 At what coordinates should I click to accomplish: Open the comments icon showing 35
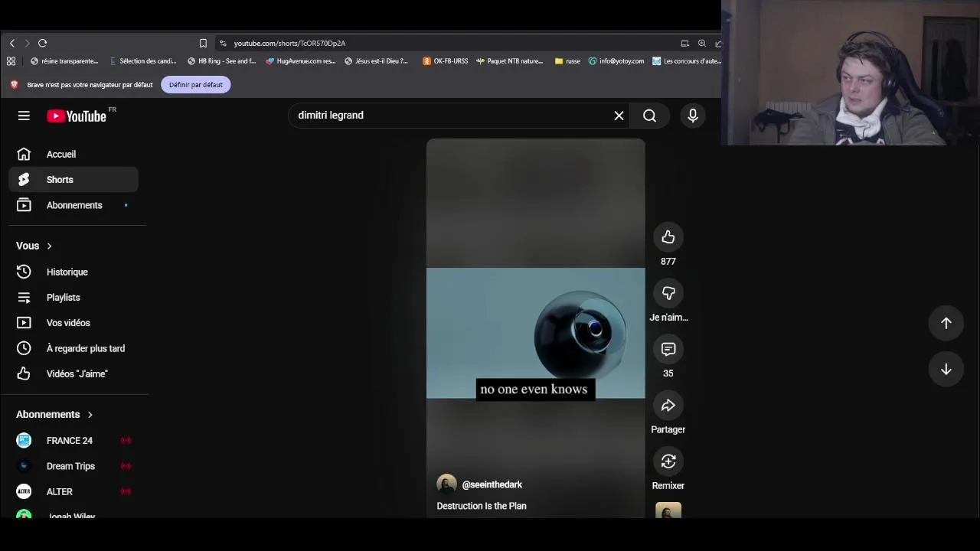click(668, 349)
